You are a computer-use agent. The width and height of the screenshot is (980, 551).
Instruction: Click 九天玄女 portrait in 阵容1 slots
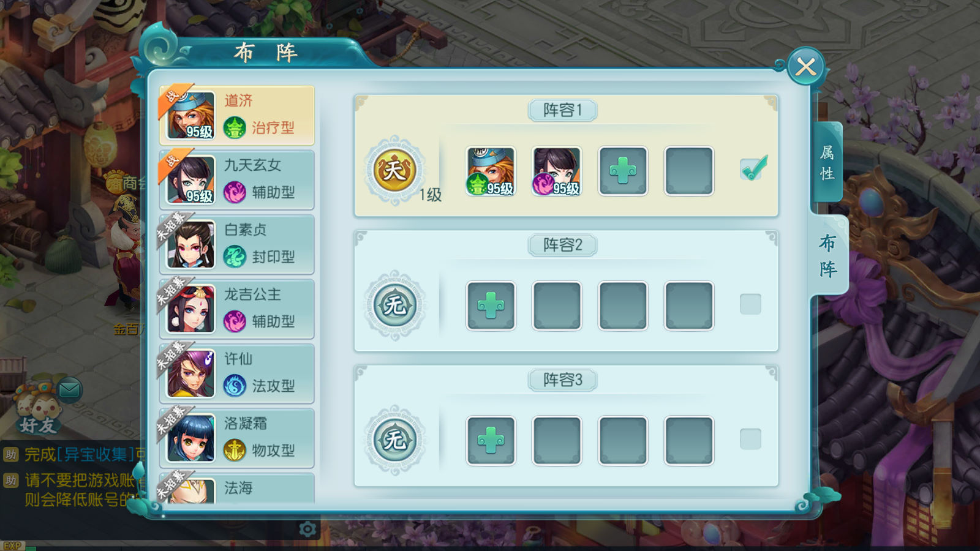[557, 171]
